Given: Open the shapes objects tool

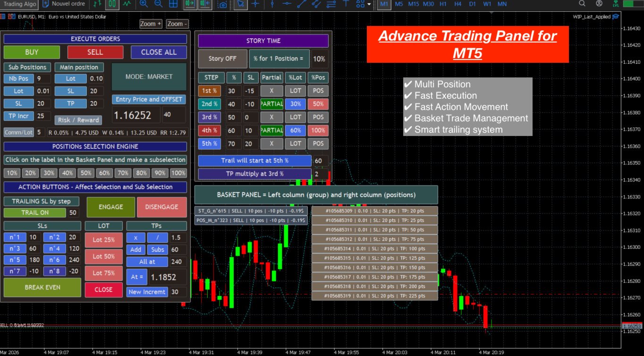Looking at the screenshot, I should pyautogui.click(x=361, y=4).
